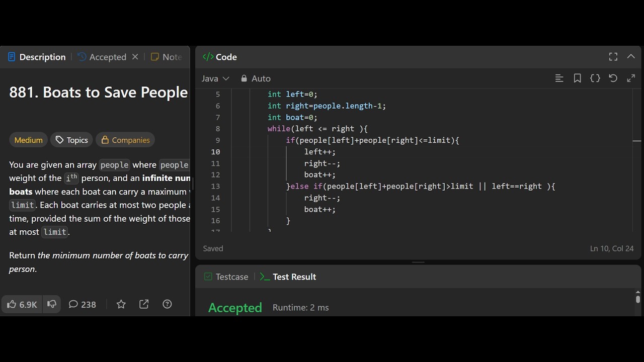
Task: Click the Medium difficulty tag
Action: pos(28,140)
